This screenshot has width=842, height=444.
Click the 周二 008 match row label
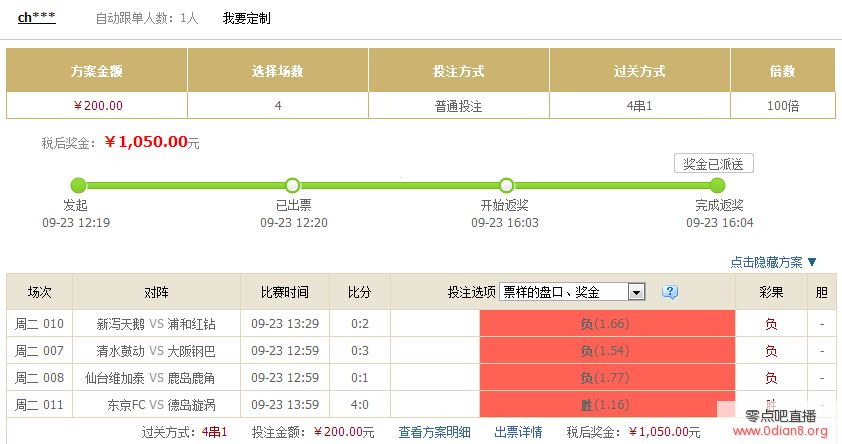pos(39,377)
